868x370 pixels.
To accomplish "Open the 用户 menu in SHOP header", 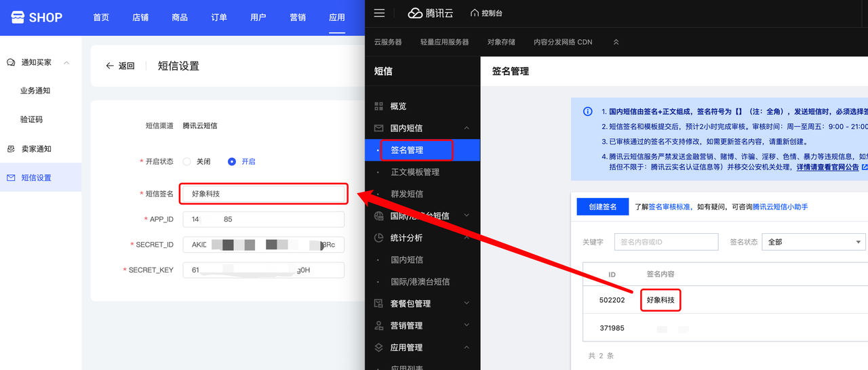I will 258,18.
